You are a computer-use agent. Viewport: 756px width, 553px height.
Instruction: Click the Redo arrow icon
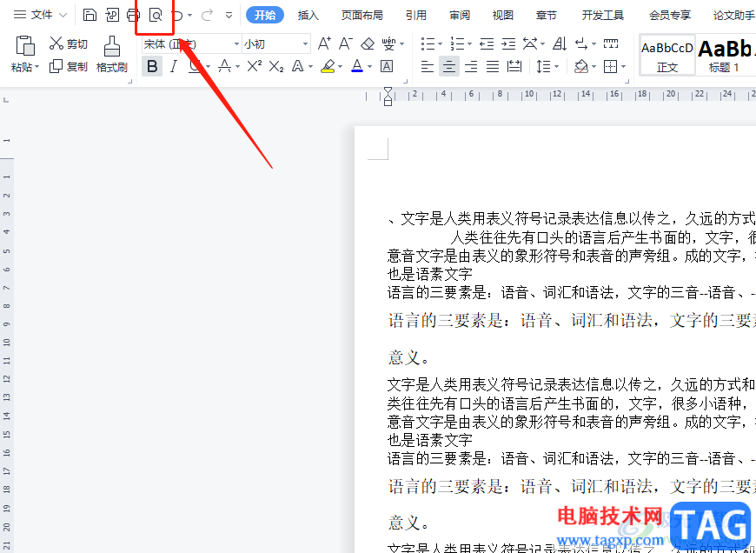point(208,16)
